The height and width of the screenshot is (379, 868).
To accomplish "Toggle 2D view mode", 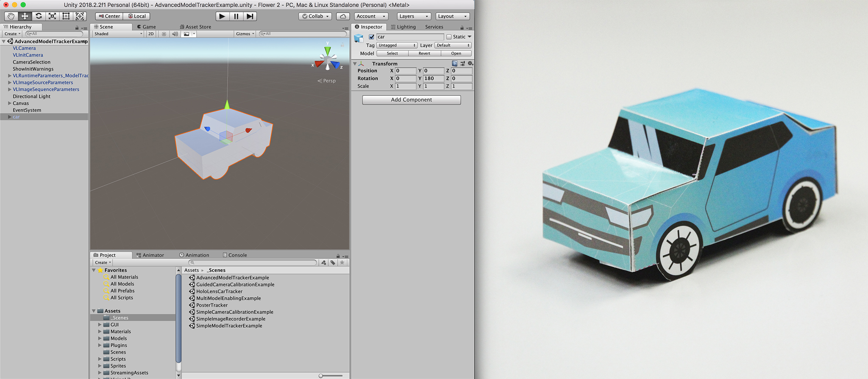I will pos(151,34).
